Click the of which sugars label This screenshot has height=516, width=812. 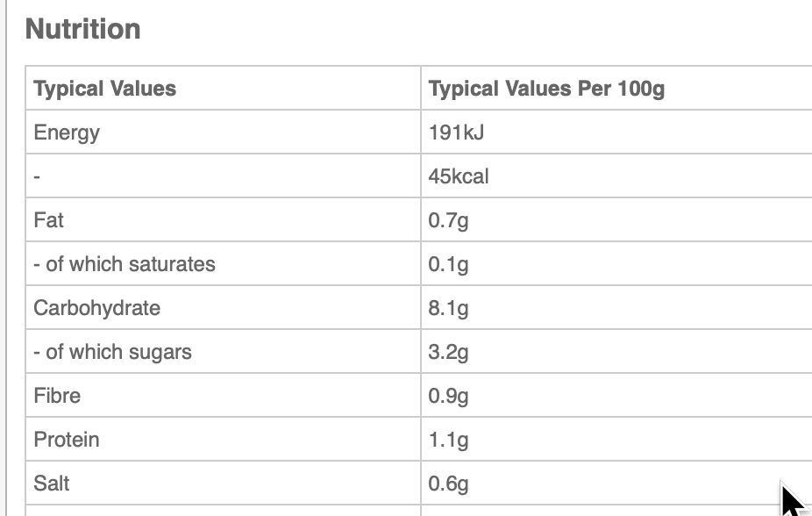point(112,352)
